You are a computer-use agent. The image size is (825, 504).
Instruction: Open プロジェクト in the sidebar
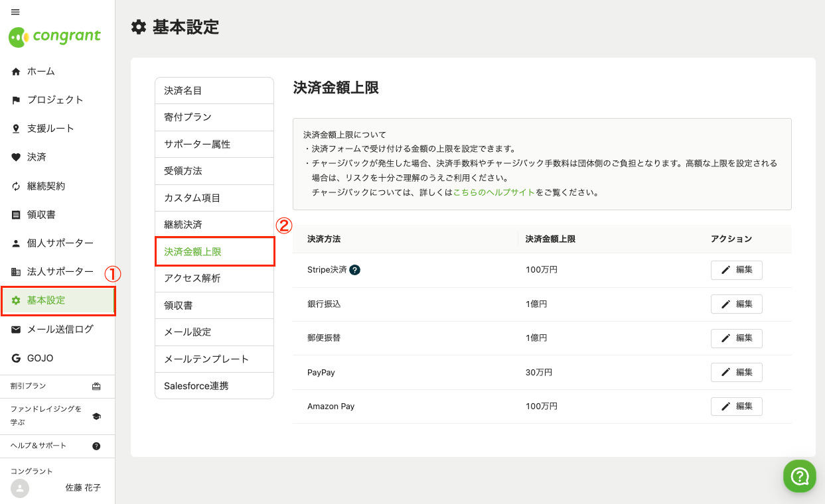click(x=55, y=100)
